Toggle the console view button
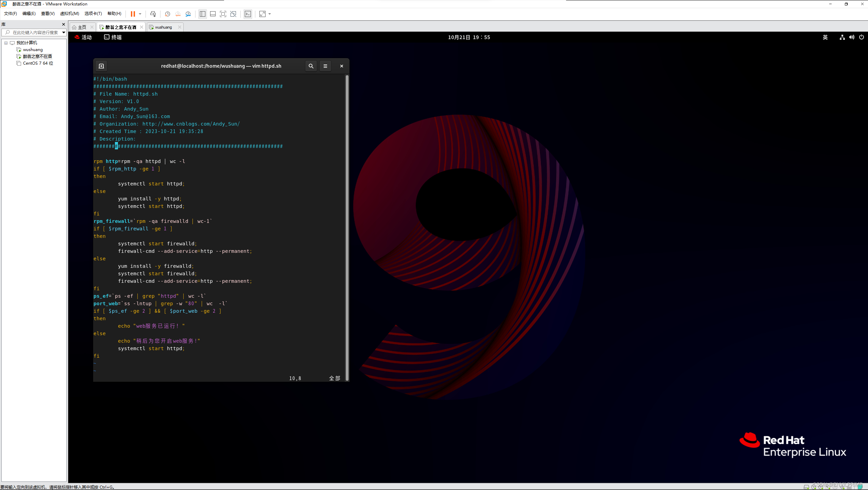 248,14
